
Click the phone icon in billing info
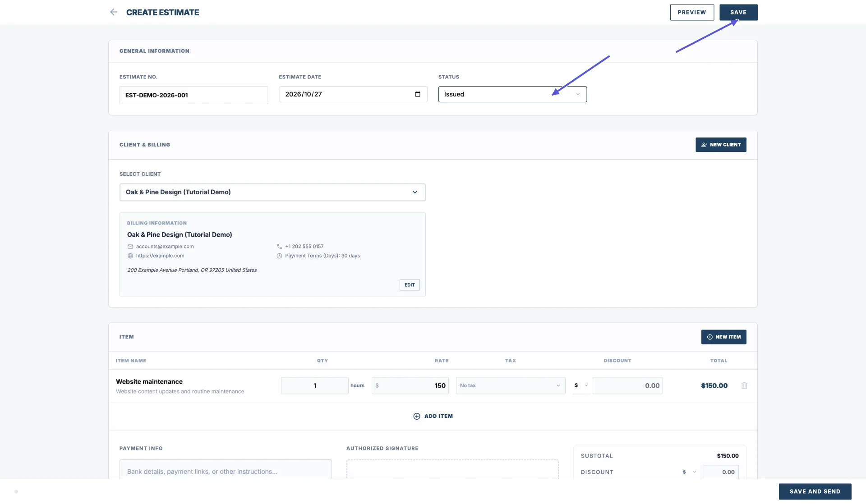click(x=279, y=247)
